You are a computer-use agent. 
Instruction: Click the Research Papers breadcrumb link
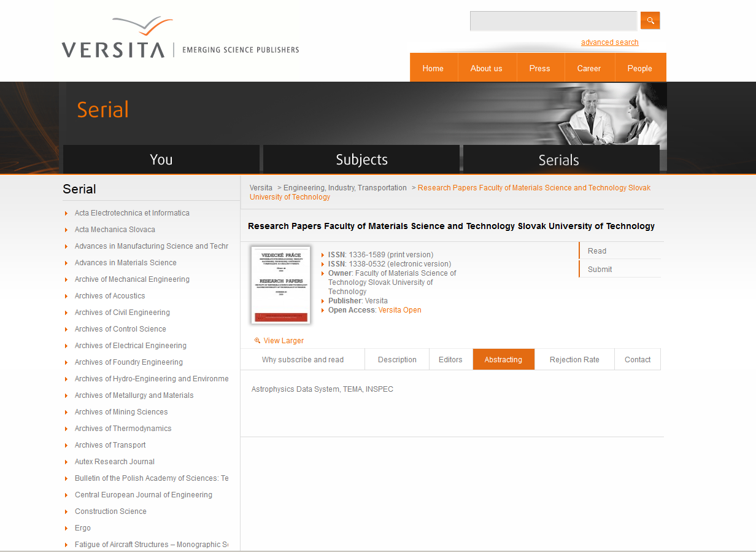[x=450, y=192]
